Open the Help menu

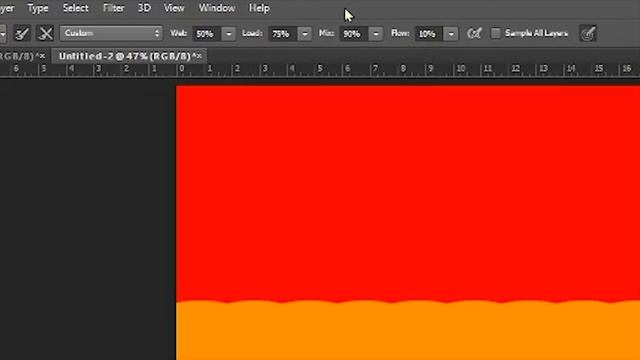click(259, 8)
